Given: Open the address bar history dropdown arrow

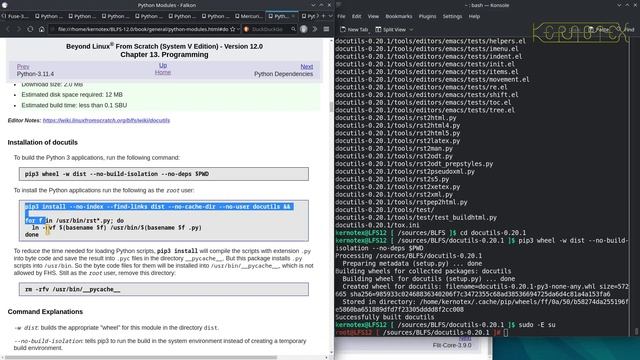Looking at the screenshot, I should pos(238,29).
